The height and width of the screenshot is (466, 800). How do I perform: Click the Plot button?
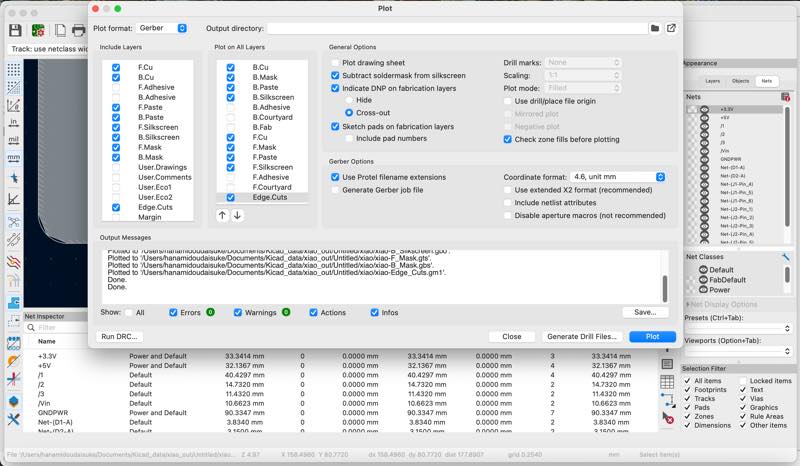tap(653, 336)
